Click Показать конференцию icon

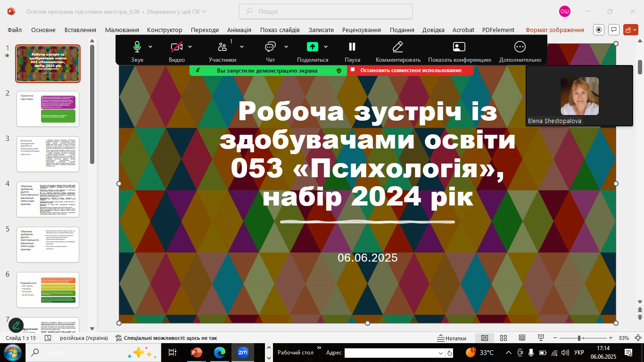(x=459, y=47)
